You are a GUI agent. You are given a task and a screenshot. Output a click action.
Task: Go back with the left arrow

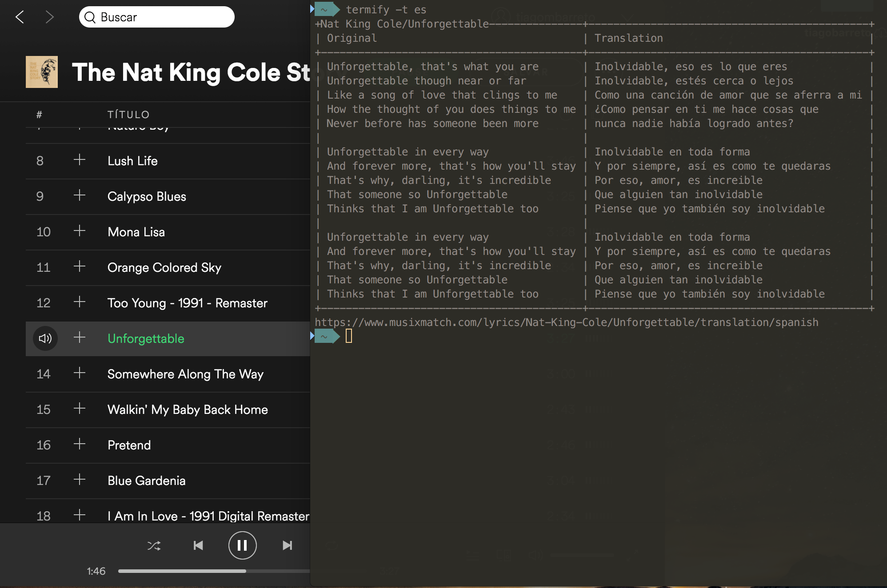[x=20, y=17]
